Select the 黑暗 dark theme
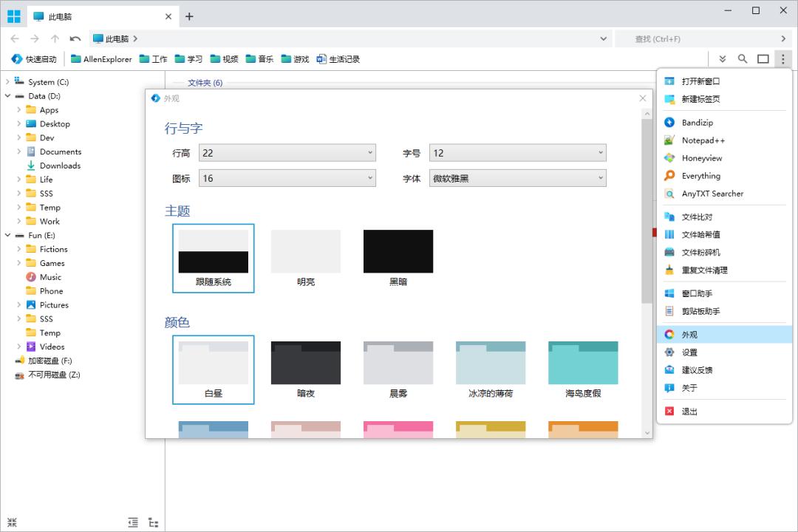The width and height of the screenshot is (798, 532). [x=398, y=251]
